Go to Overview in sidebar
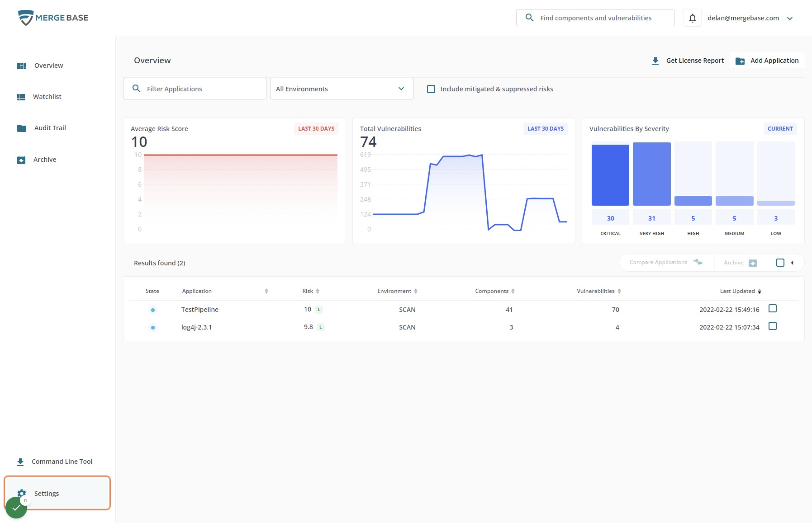The image size is (812, 523). click(48, 66)
